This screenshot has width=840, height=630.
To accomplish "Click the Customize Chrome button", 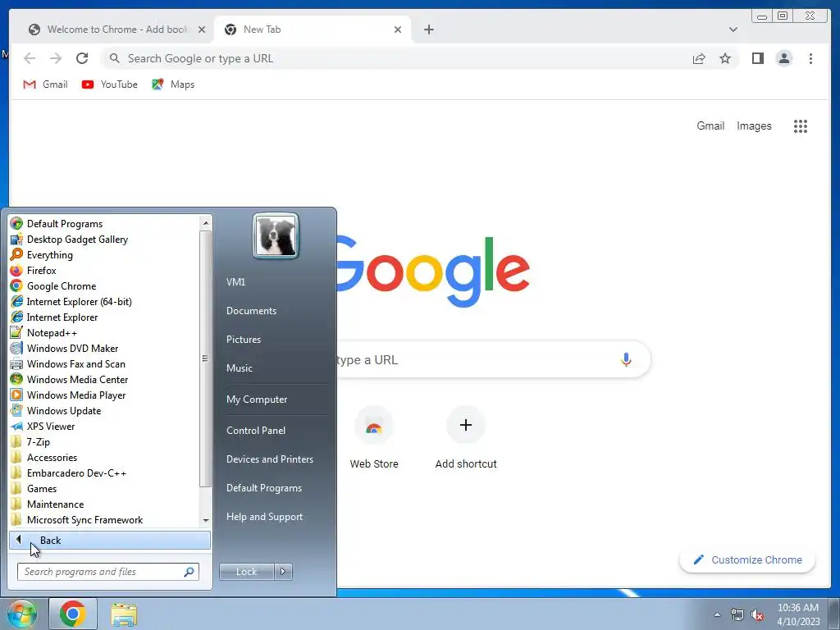I will click(747, 559).
